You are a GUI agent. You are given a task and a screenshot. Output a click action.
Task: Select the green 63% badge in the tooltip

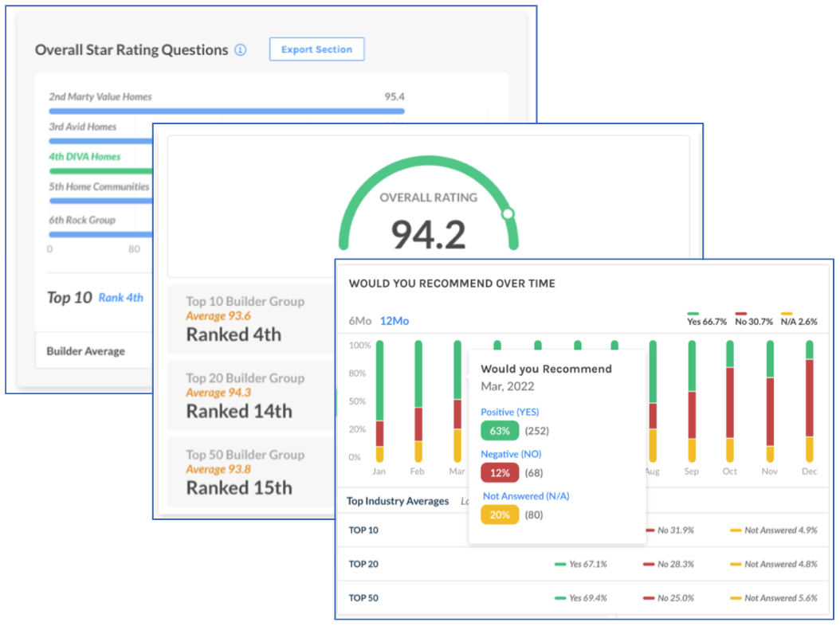[499, 430]
